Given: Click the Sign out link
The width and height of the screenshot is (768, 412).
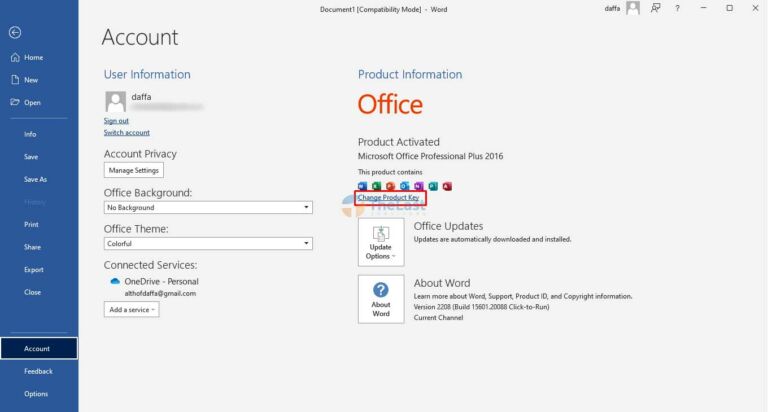Looking at the screenshot, I should [x=116, y=121].
